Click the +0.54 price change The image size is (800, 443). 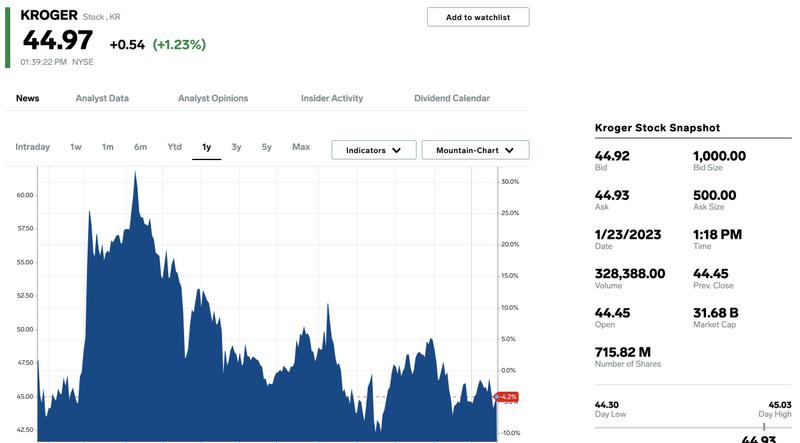coord(127,45)
